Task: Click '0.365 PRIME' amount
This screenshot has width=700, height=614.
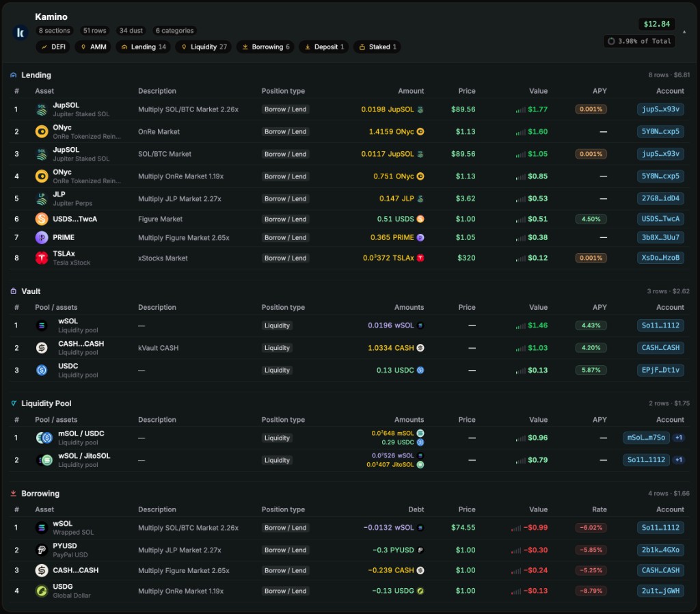Action: (x=392, y=237)
